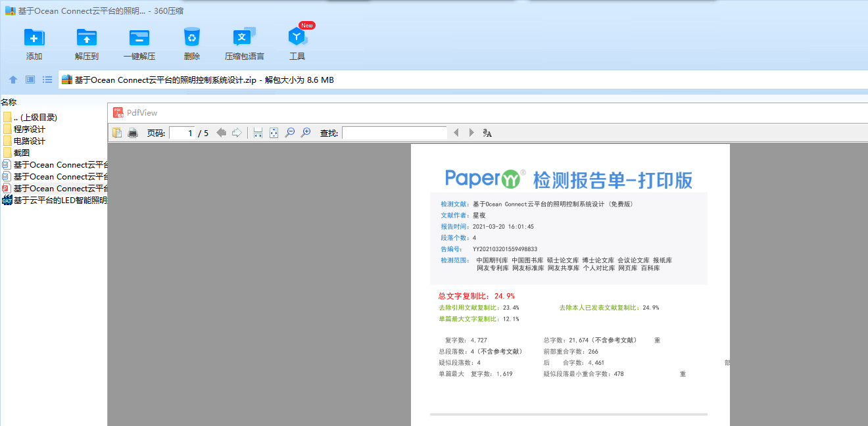Go to the previous PDF page arrow

click(x=222, y=133)
